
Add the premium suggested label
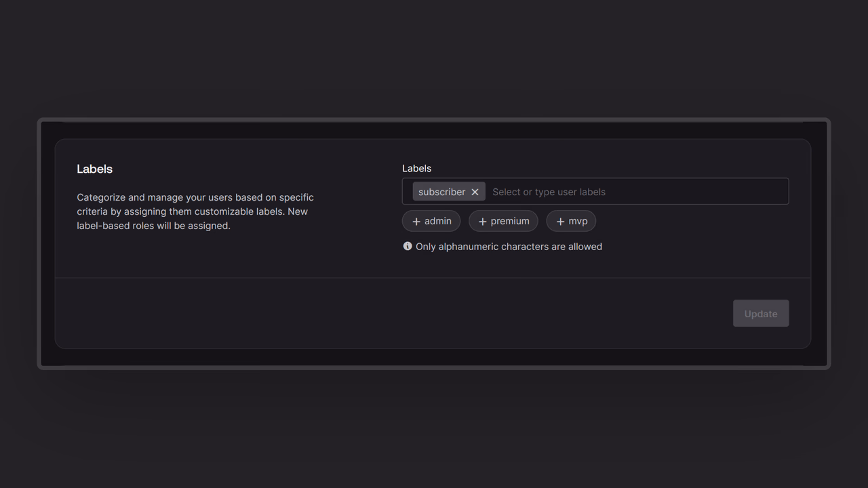pos(503,221)
